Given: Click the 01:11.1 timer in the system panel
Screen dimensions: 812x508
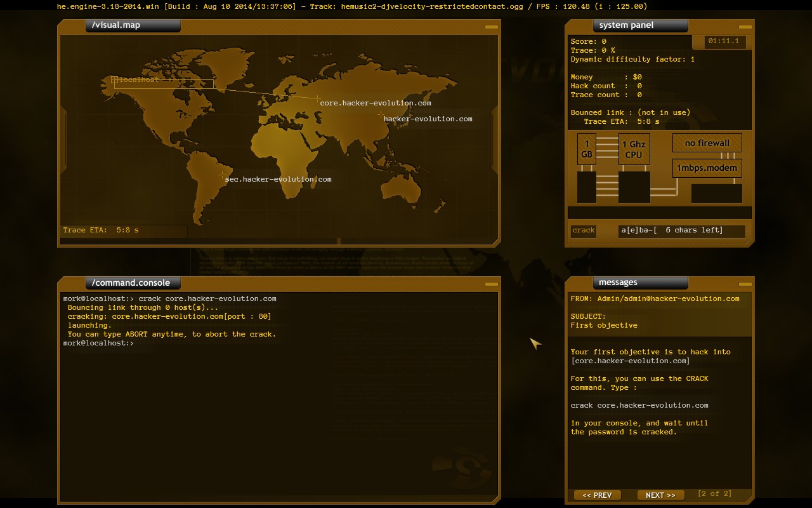Looking at the screenshot, I should click(x=726, y=41).
